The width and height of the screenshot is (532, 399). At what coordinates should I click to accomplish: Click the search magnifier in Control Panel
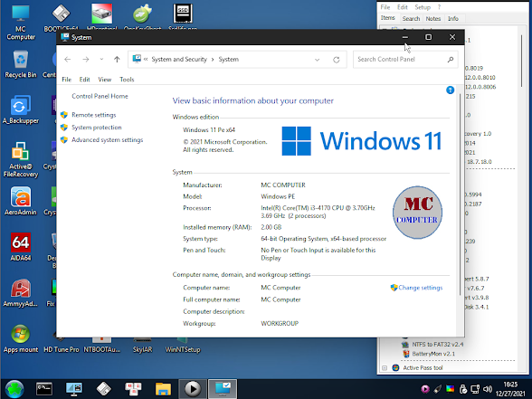[451, 60]
